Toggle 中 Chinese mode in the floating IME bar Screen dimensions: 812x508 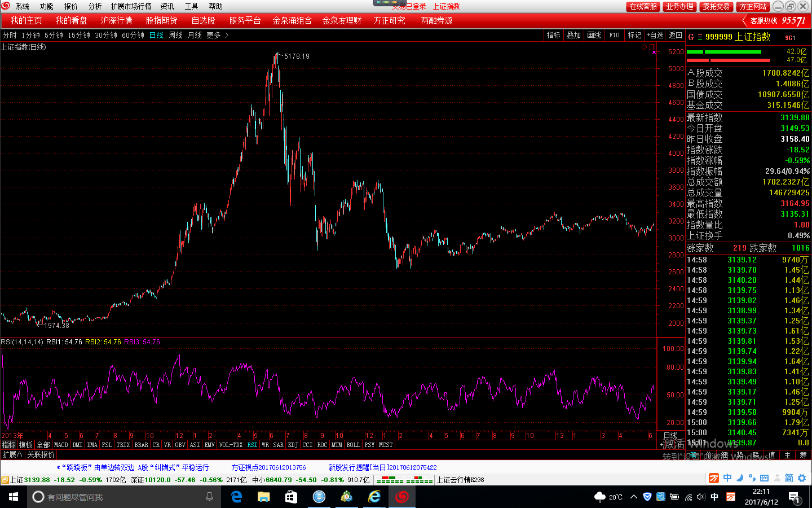coord(727,478)
